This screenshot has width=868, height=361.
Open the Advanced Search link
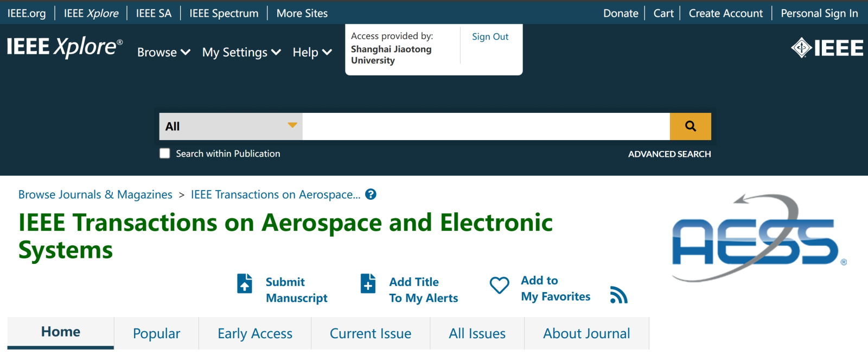click(x=669, y=154)
